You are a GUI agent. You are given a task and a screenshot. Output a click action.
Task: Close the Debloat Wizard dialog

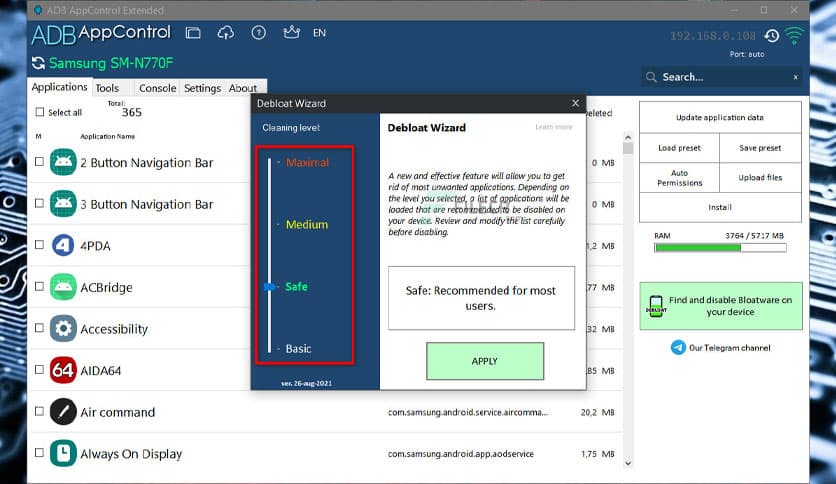[x=575, y=103]
